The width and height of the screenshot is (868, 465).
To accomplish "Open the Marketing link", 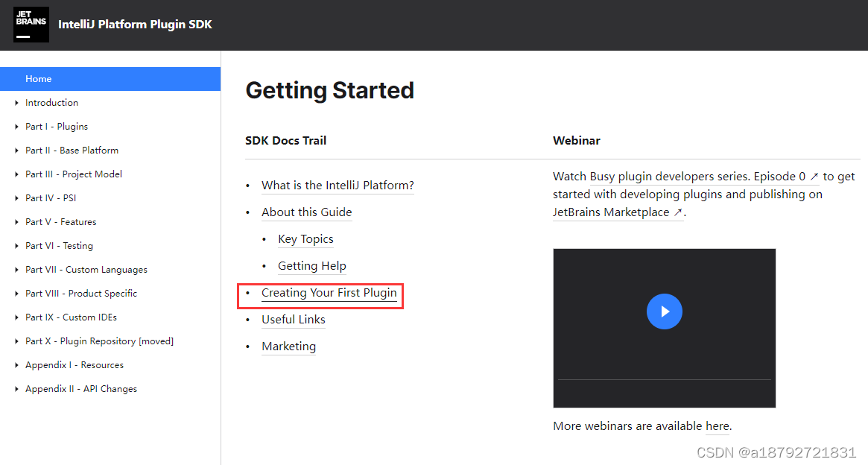I will coord(289,347).
